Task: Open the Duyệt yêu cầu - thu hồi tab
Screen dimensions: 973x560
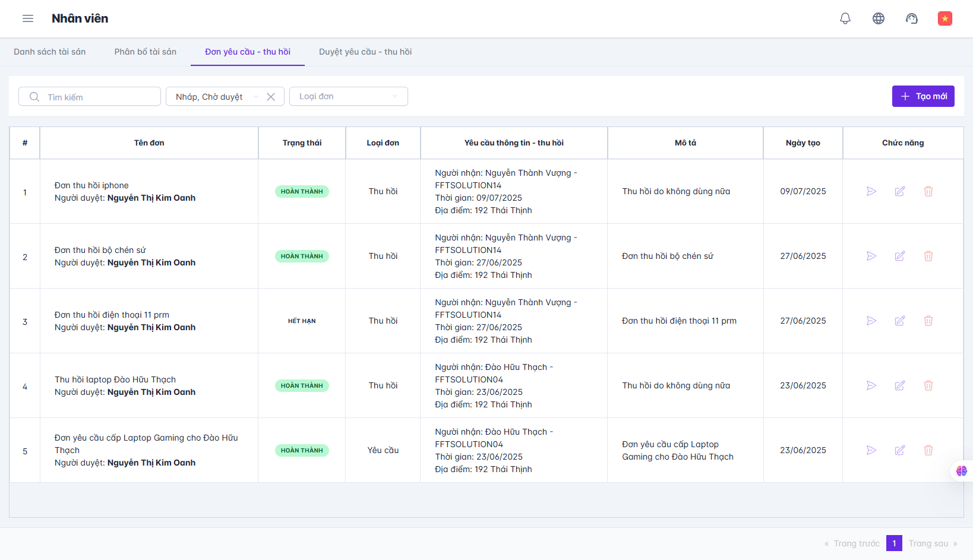Action: 365,52
